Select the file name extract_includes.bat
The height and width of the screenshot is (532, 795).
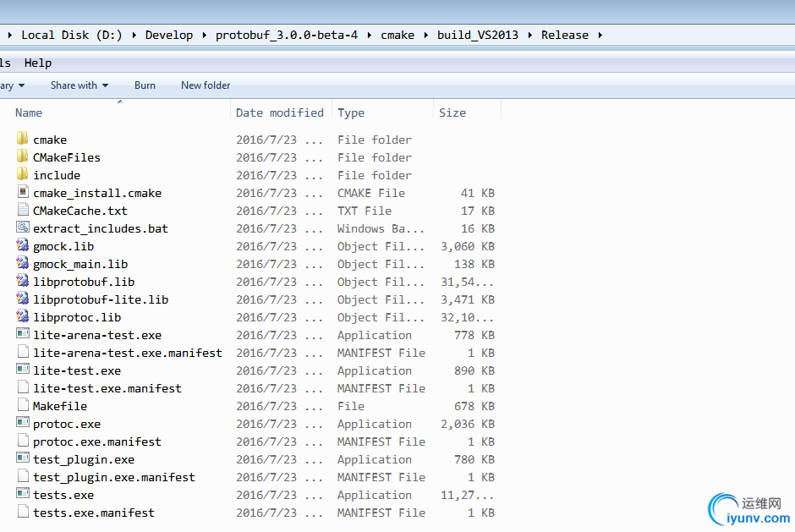point(101,228)
